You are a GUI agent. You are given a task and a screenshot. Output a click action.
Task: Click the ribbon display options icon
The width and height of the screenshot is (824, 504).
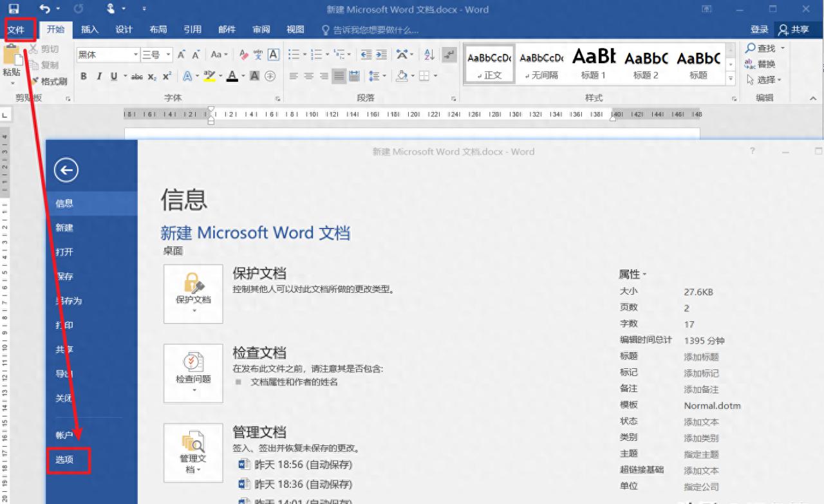point(706,9)
